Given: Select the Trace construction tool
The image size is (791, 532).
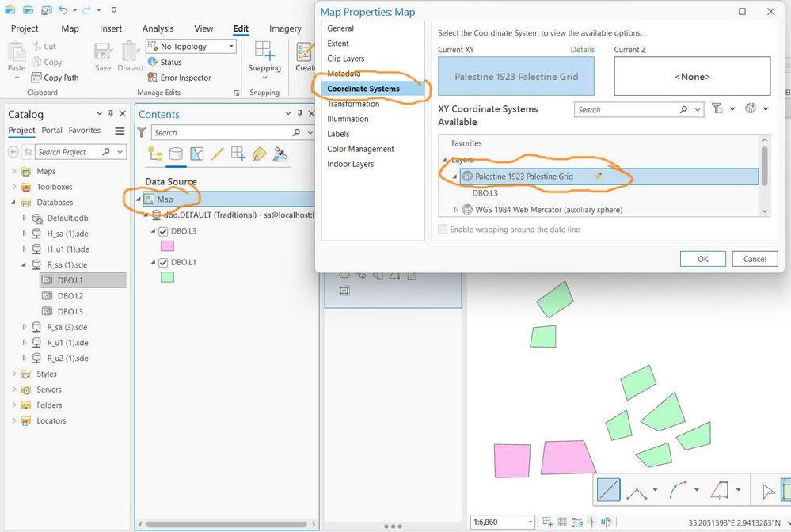Looking at the screenshot, I should pyautogui.click(x=720, y=489).
